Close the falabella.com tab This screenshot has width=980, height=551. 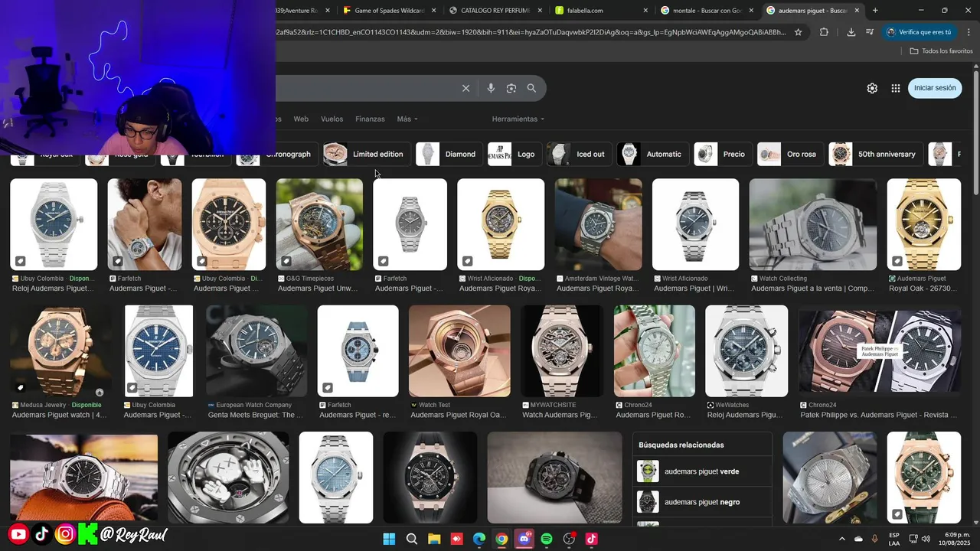(645, 11)
